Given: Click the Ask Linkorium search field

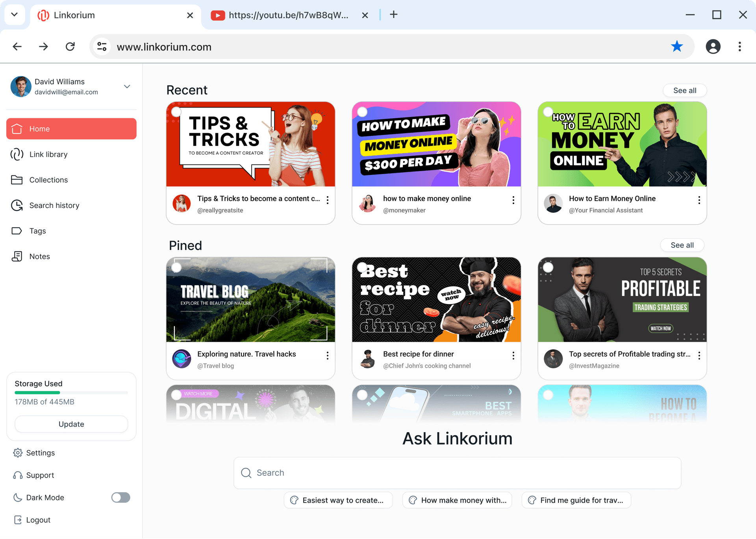Looking at the screenshot, I should (x=457, y=473).
